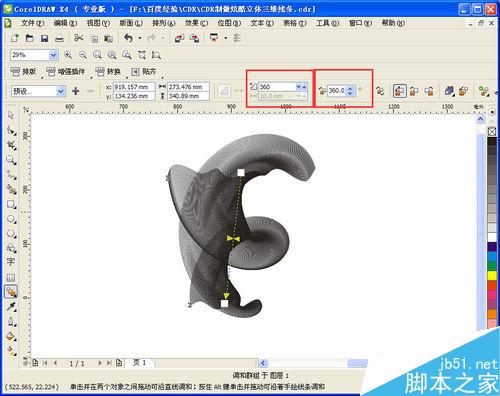This screenshot has height=396, width=500.
Task: Click the 排版 toolbar button
Action: pos(23,71)
